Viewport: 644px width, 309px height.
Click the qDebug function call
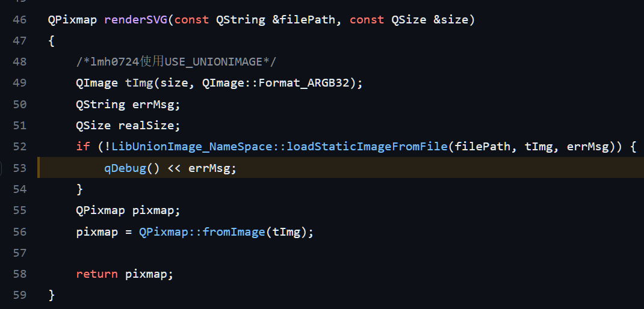click(125, 168)
